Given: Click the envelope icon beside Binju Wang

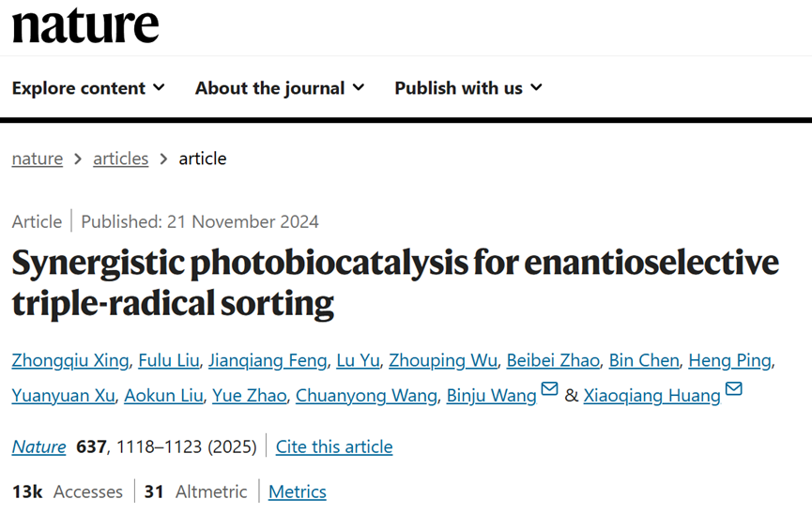Looking at the screenshot, I should (x=549, y=389).
